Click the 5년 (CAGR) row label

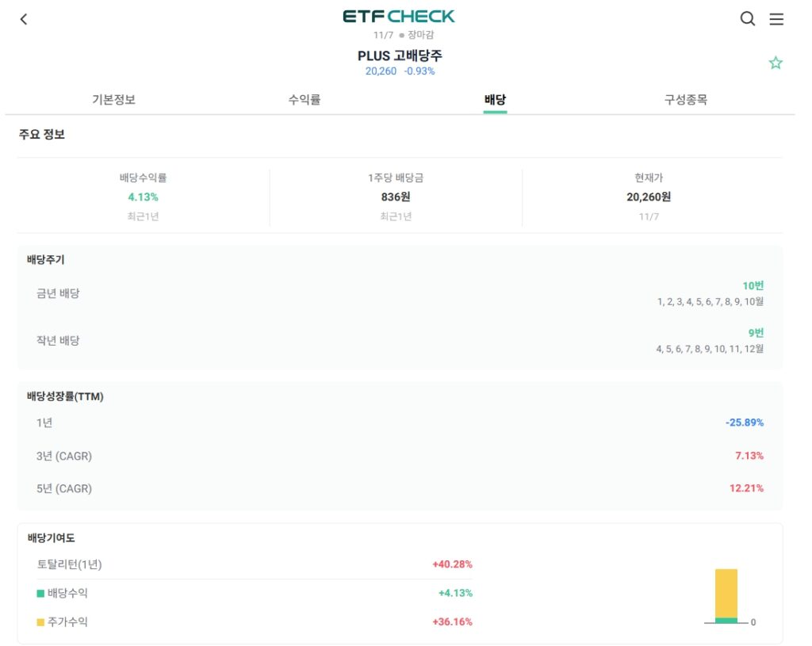(64, 488)
